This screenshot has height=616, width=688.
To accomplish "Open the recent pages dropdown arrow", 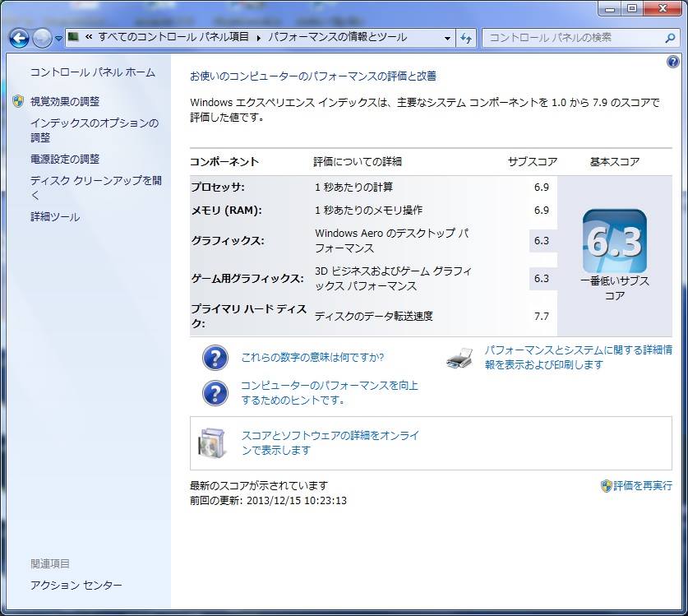I will 59,39.
